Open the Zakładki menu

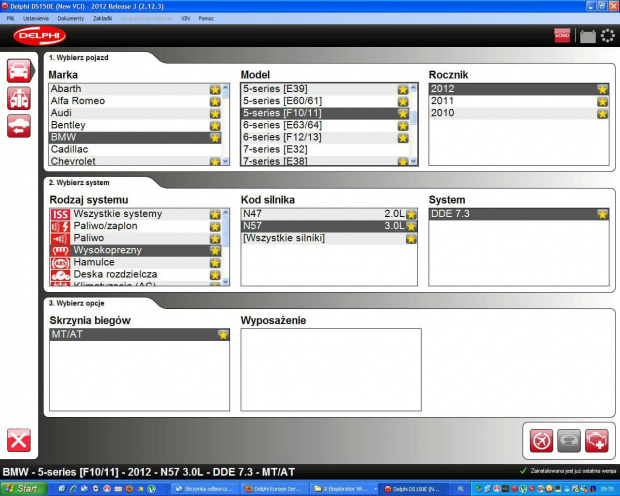tap(102, 19)
